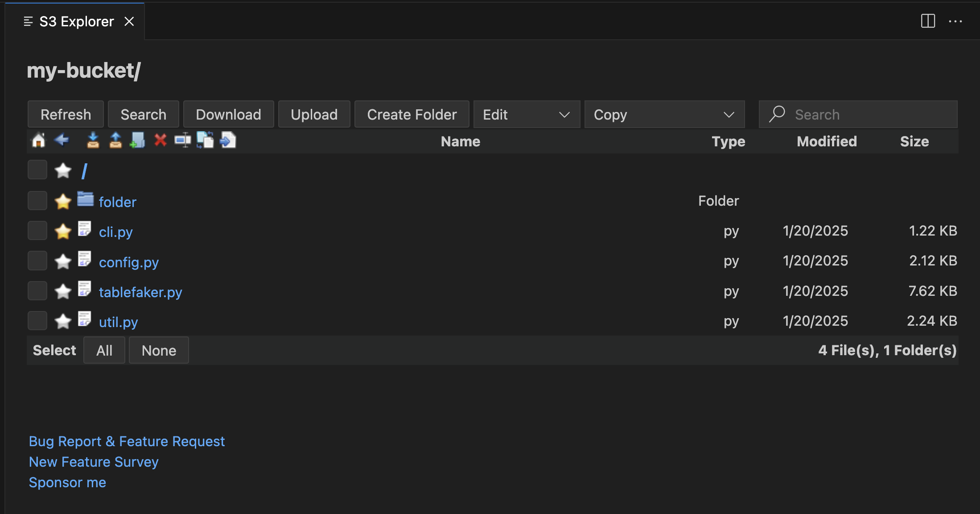Open the rename icon in the toolbar
This screenshot has height=514, width=980.
[183, 140]
